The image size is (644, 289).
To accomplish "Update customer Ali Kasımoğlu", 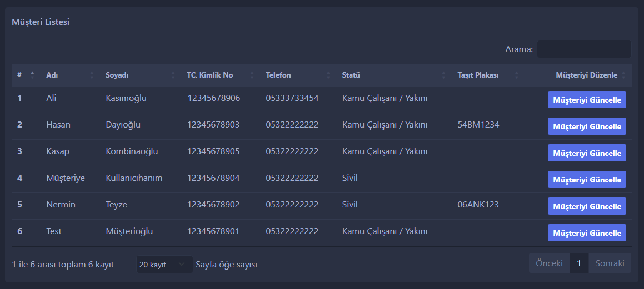I will coord(587,100).
